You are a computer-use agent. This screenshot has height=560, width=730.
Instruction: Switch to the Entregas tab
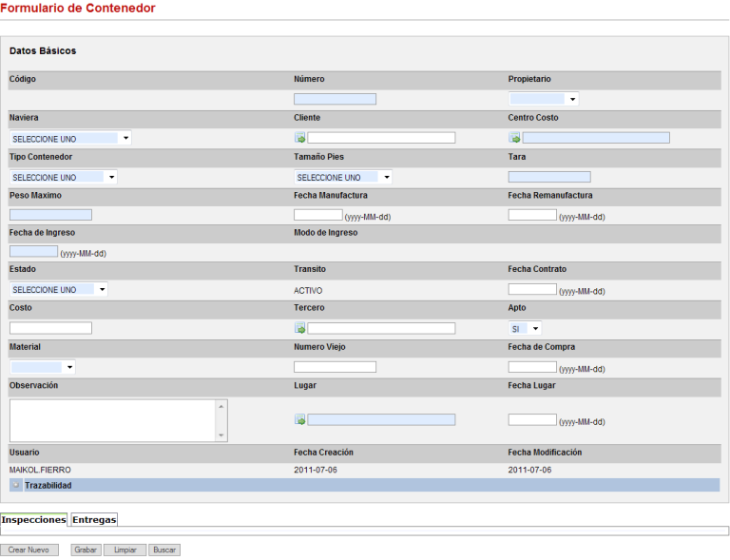tap(94, 519)
